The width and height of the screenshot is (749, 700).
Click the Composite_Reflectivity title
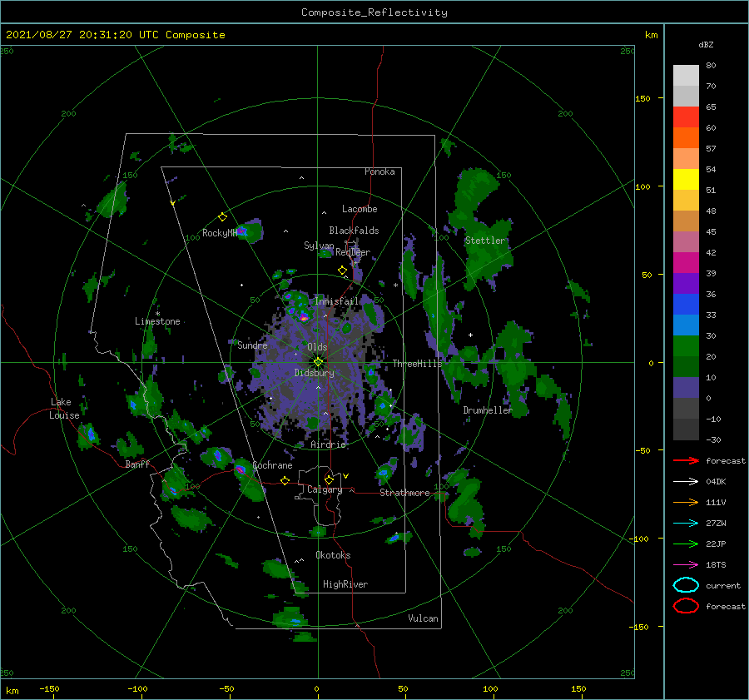point(374,12)
